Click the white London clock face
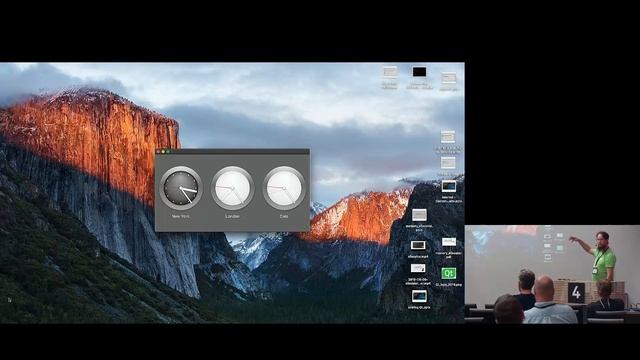 pos(232,188)
